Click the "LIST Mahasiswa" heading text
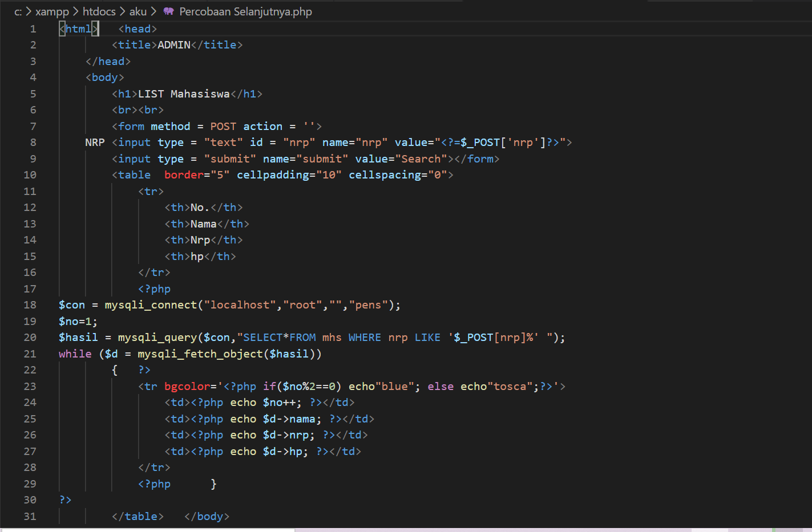The image size is (812, 532). [184, 94]
